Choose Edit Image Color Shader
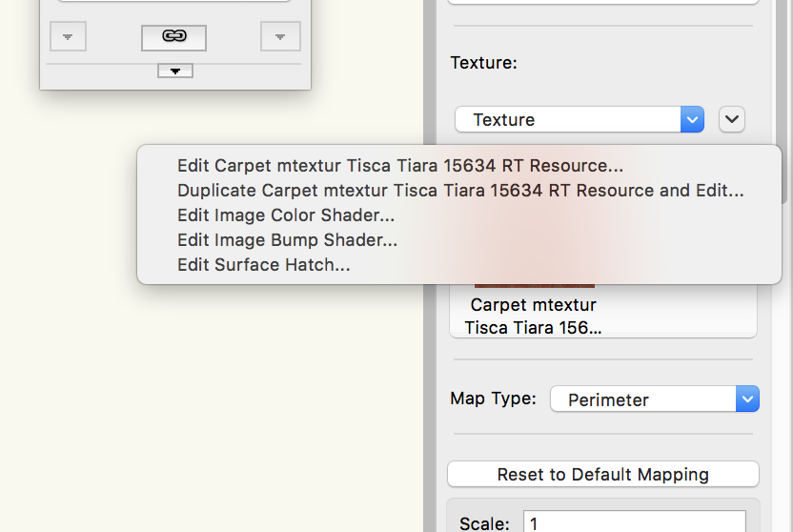793x532 pixels. 286,215
